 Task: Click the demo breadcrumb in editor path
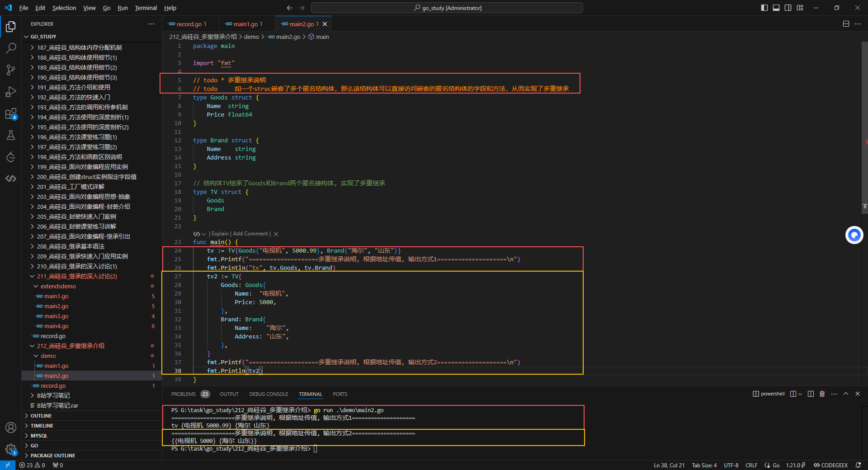tap(251, 37)
